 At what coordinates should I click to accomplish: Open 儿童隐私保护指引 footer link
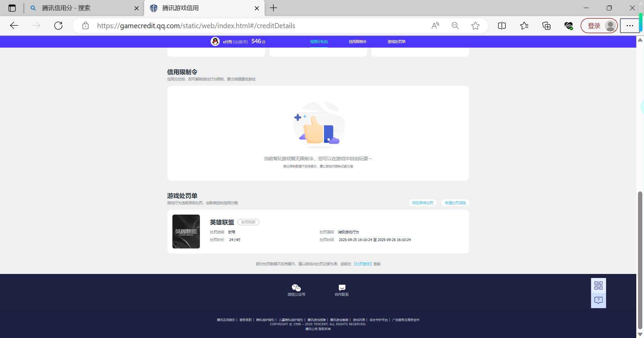coord(291,320)
